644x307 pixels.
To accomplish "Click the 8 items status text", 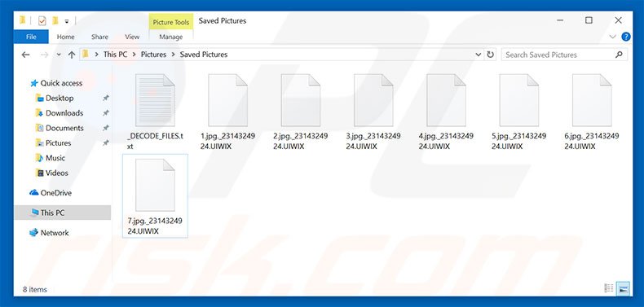I will [x=35, y=289].
